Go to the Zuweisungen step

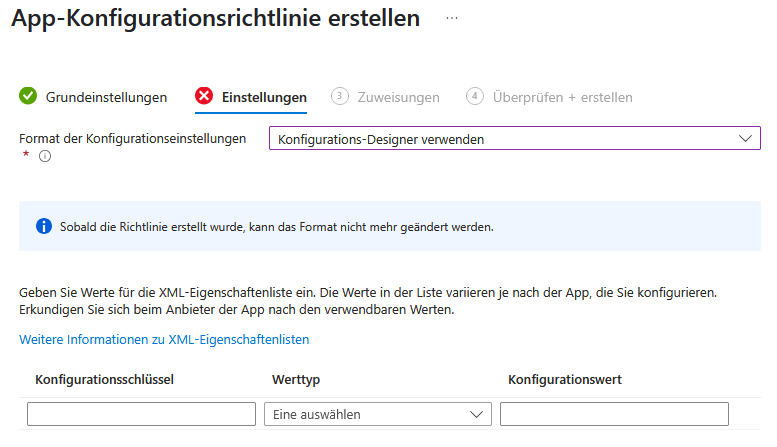tap(398, 97)
